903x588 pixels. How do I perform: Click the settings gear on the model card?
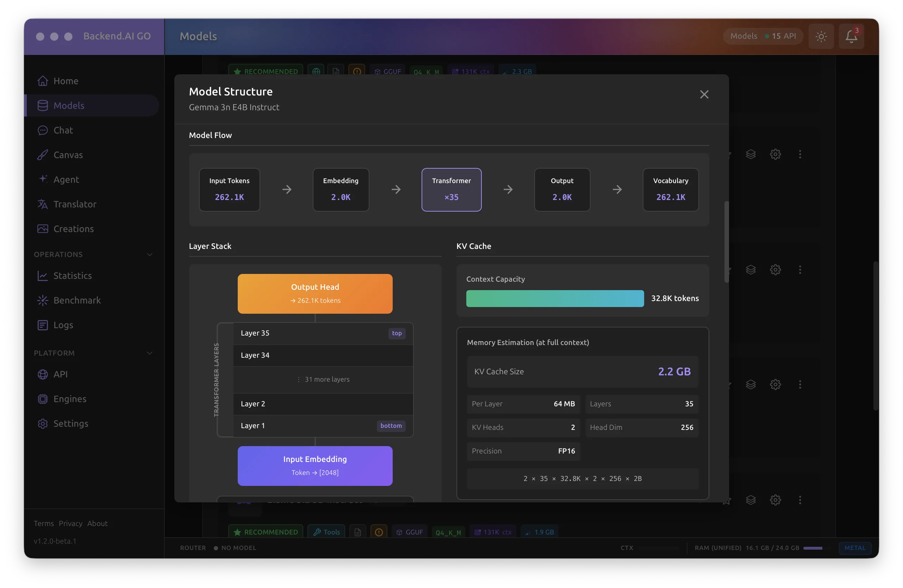(x=775, y=154)
